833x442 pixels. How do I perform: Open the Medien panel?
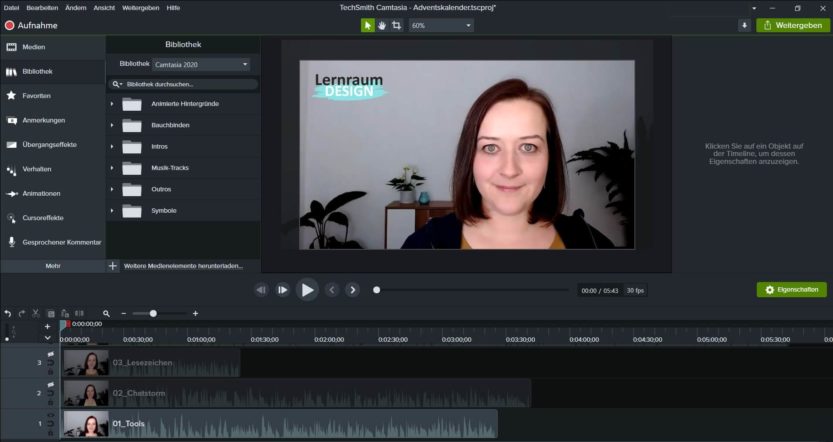pyautogui.click(x=53, y=47)
